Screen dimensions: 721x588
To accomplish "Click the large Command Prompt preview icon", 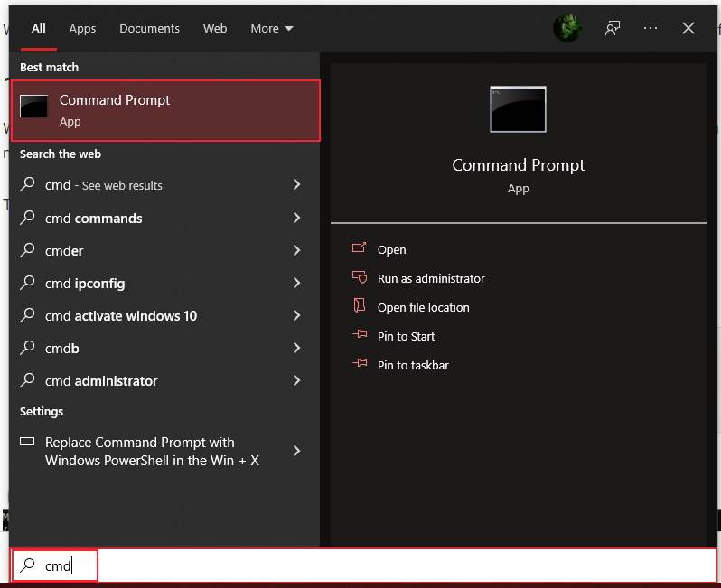I will [x=518, y=110].
